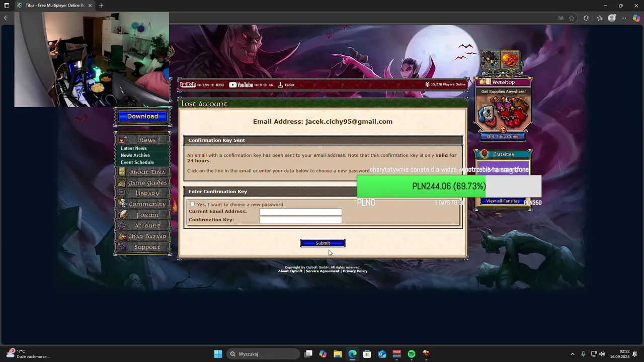Switch to Edge on the taskbar
644x362 pixels.
click(352, 354)
